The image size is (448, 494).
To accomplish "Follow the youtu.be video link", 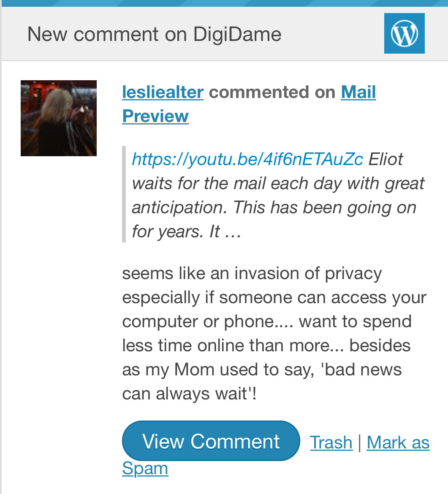I will pyautogui.click(x=247, y=159).
